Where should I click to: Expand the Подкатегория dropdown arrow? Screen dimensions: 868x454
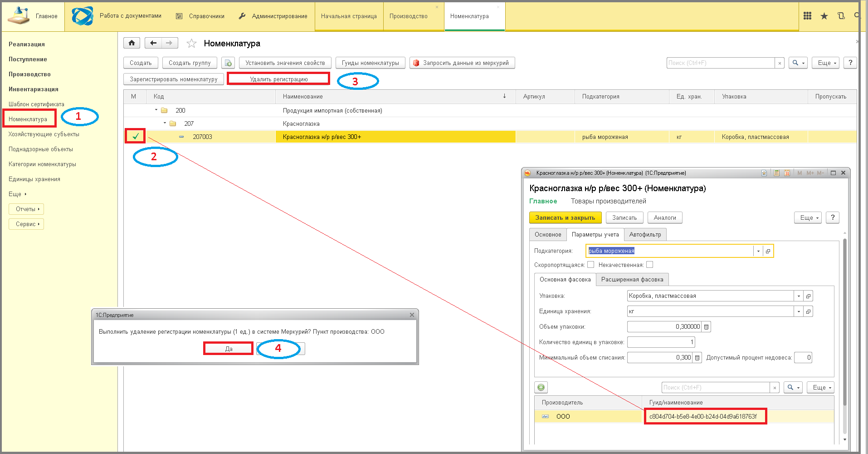pyautogui.click(x=758, y=251)
